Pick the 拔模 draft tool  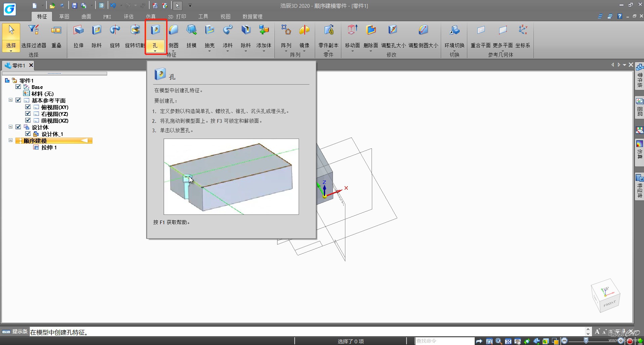click(x=191, y=36)
